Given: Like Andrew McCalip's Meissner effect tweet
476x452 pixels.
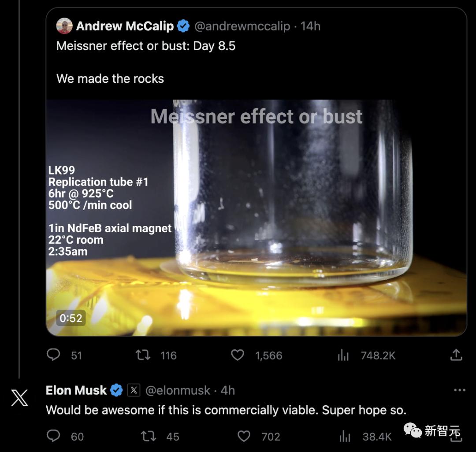Looking at the screenshot, I should coord(238,355).
